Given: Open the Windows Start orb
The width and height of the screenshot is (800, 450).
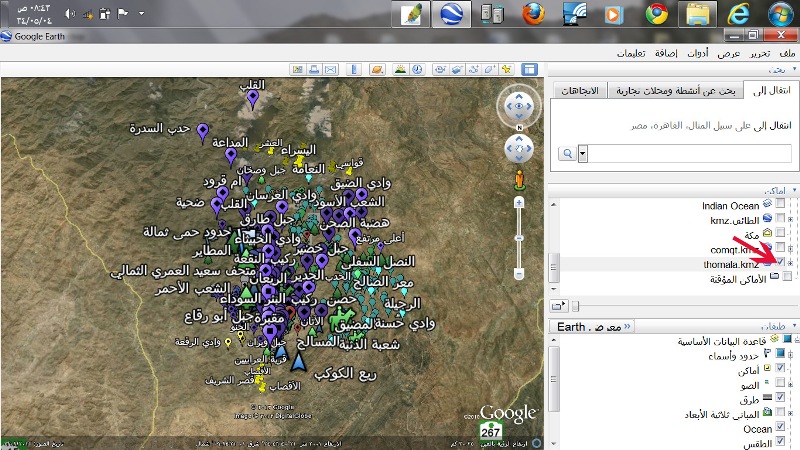Looking at the screenshot, I should (781, 13).
